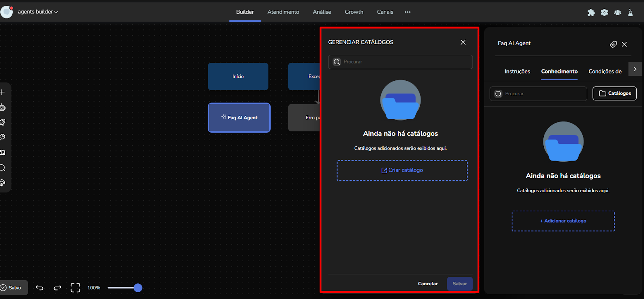Click the robot icon in the left sidebar
The image size is (644, 299).
3,107
